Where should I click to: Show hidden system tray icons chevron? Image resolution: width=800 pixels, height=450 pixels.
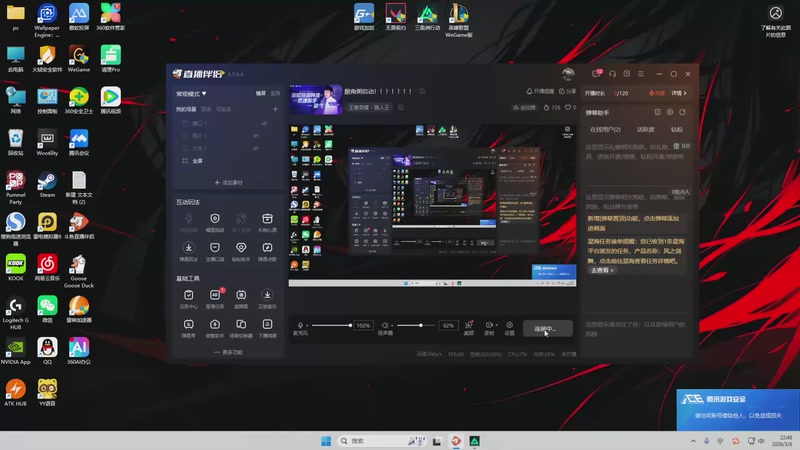click(x=693, y=441)
